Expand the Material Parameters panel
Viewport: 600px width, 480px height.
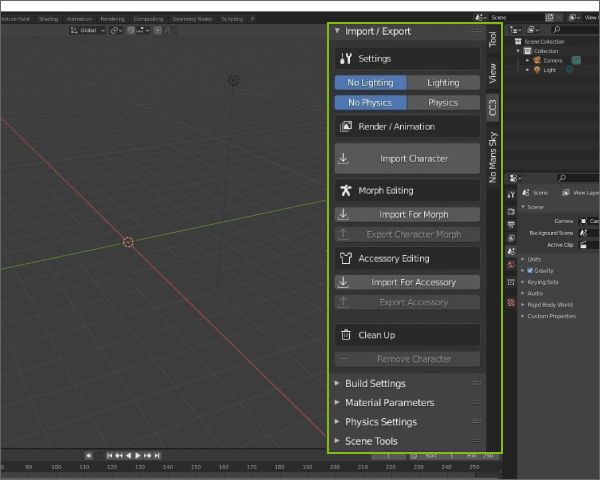click(x=337, y=402)
